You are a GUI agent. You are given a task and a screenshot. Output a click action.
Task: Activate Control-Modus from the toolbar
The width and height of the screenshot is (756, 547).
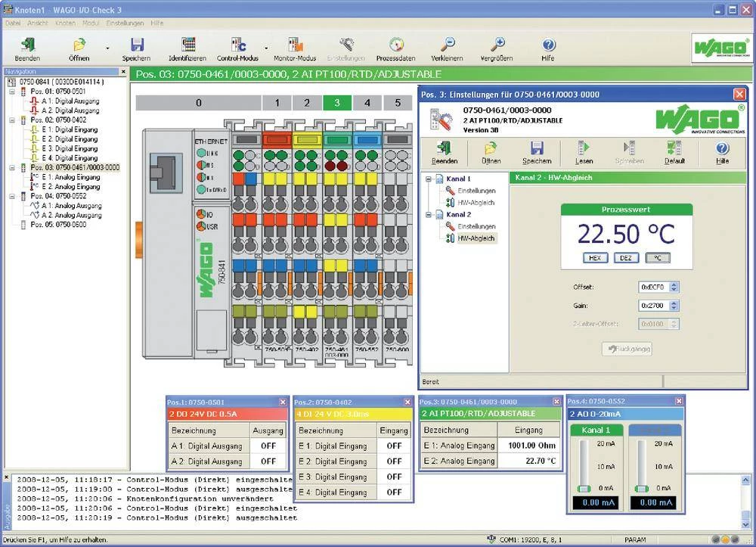pyautogui.click(x=239, y=45)
